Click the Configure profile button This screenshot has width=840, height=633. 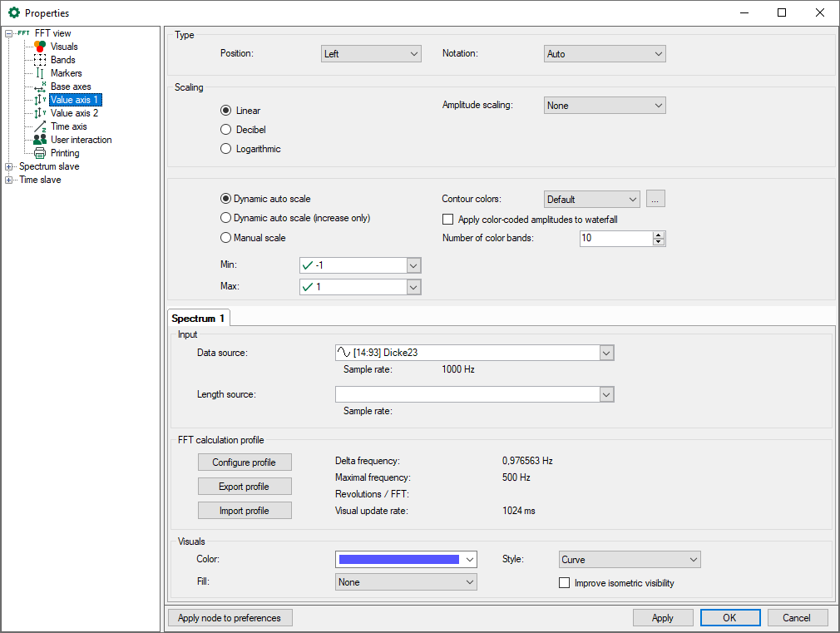pos(245,462)
